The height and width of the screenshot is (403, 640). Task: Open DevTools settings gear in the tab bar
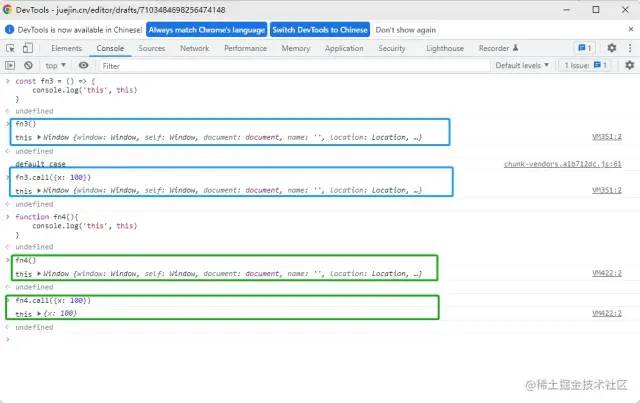click(x=610, y=48)
